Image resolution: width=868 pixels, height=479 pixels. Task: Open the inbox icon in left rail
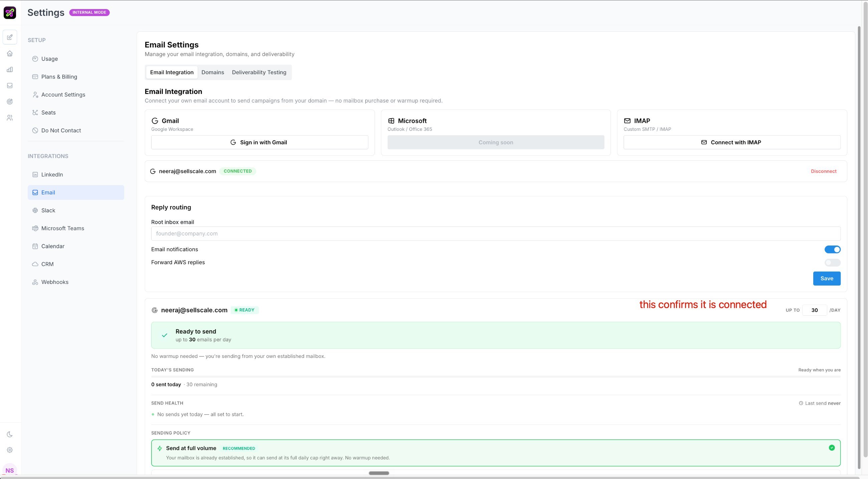coord(10,86)
